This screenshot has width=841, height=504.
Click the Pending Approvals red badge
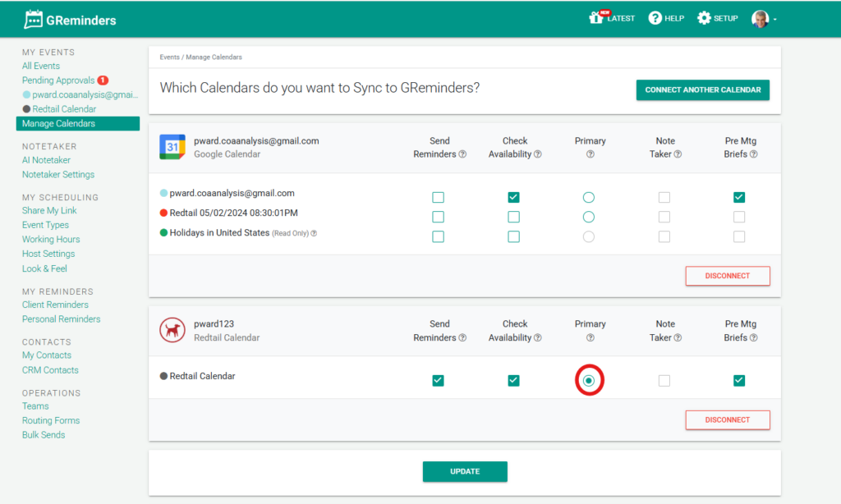click(103, 80)
